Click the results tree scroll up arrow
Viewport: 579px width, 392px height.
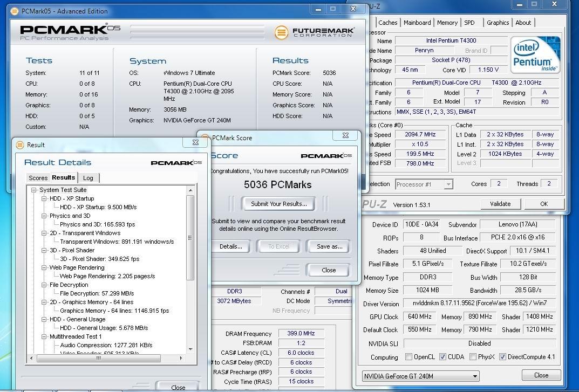(190, 190)
